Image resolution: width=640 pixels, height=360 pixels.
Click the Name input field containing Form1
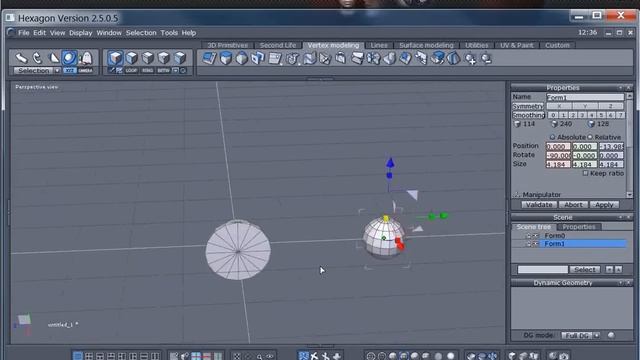click(585, 97)
